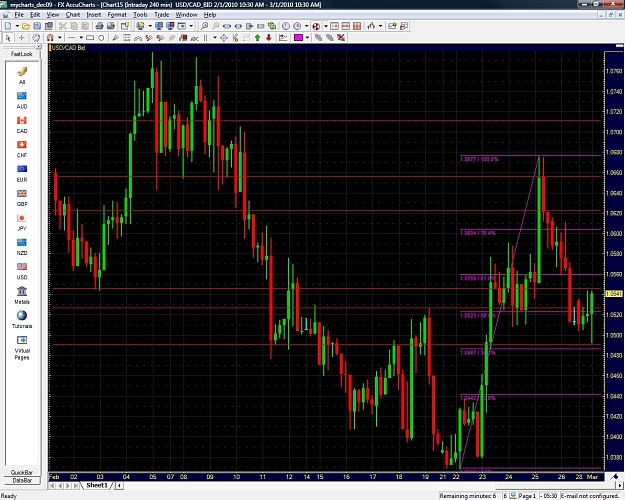Select EUR currency in FastLook sidebar

click(x=22, y=173)
